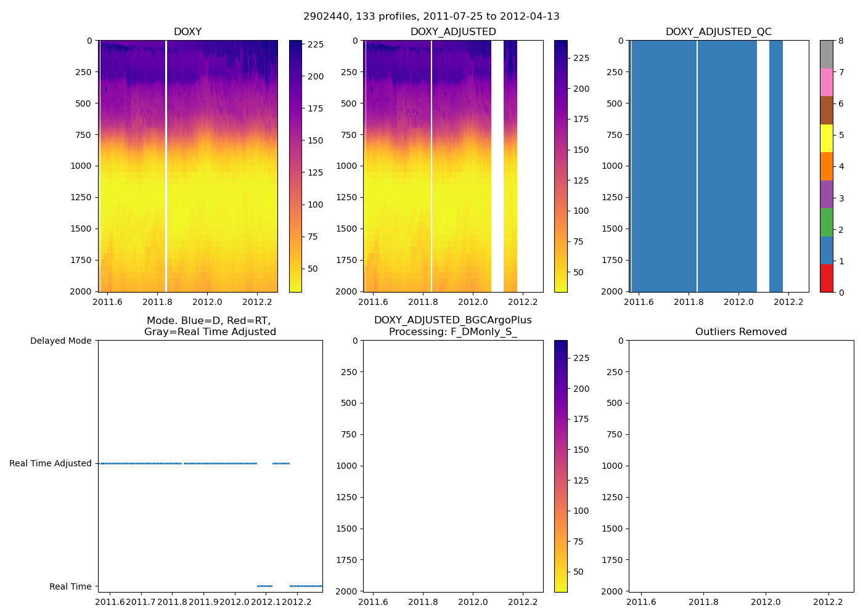Select the orange swatch in QC colorbar
The height and width of the screenshot is (616, 863).
click(826, 166)
